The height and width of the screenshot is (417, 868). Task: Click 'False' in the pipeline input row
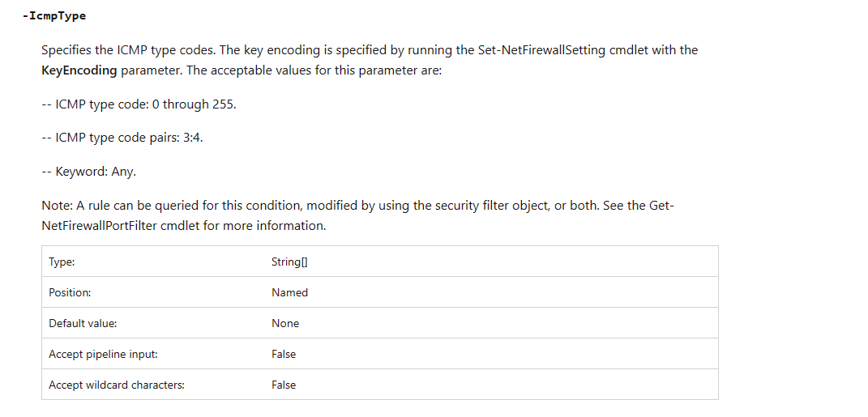click(284, 354)
